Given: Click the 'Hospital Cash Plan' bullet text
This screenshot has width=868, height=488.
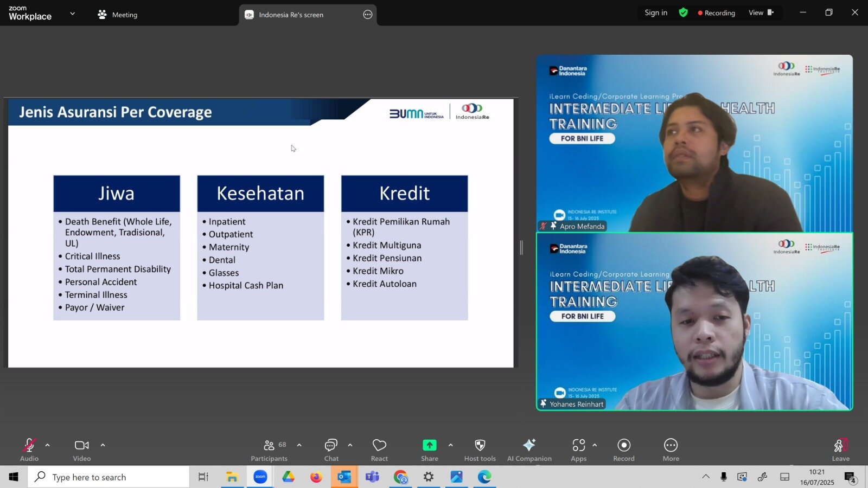Looking at the screenshot, I should click(x=246, y=285).
